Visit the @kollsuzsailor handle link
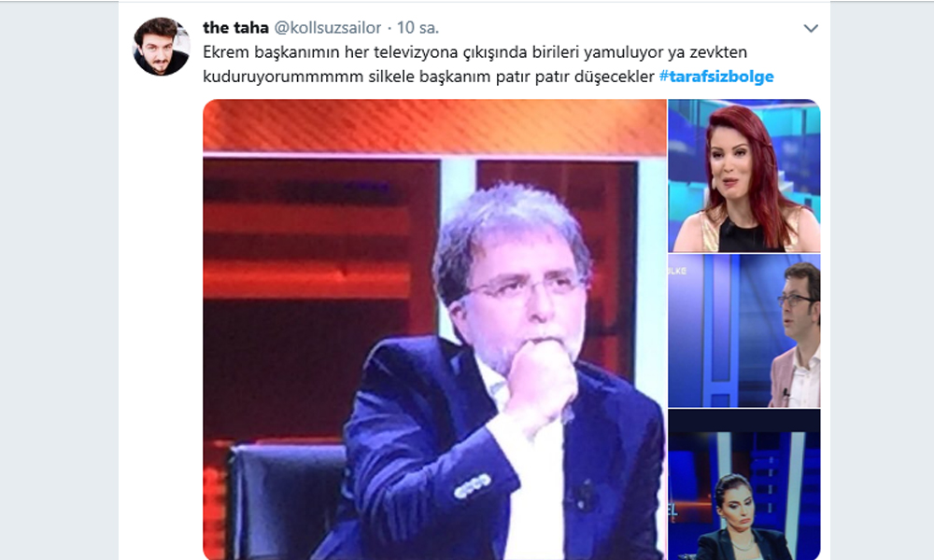The width and height of the screenshot is (934, 560). click(x=328, y=27)
